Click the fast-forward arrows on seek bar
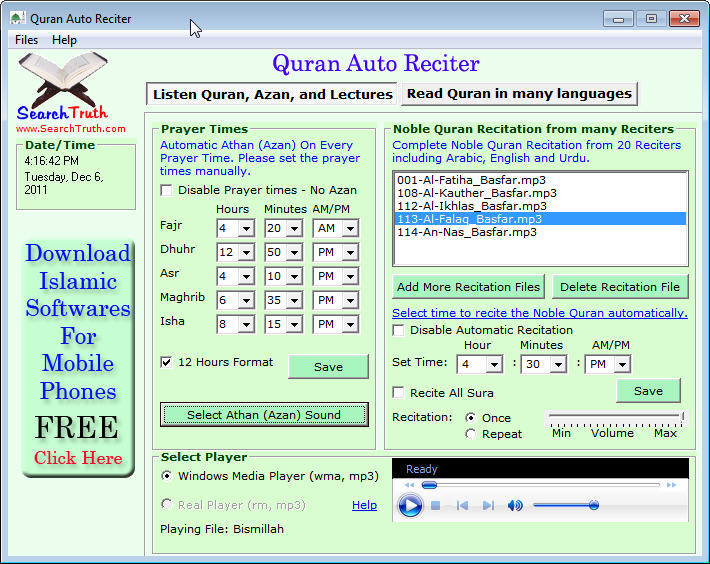The width and height of the screenshot is (710, 564). pos(672,485)
